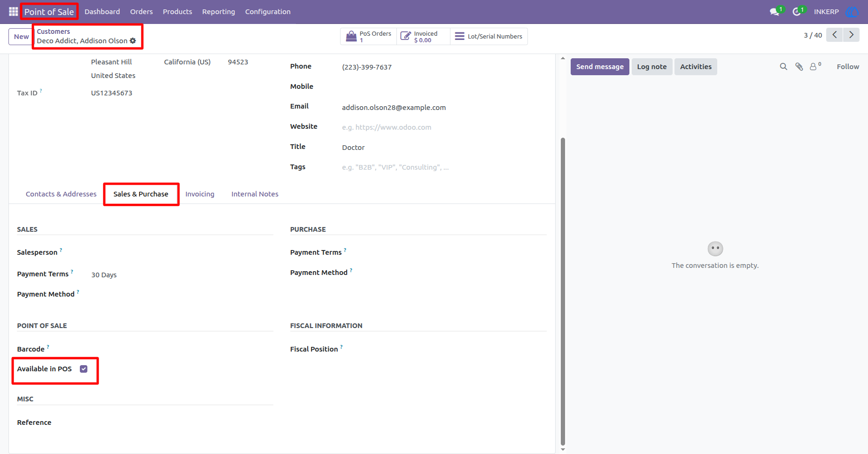The width and height of the screenshot is (868, 454).
Task: Open the Purchase Payment Terms dropdown
Action: click(x=456, y=252)
